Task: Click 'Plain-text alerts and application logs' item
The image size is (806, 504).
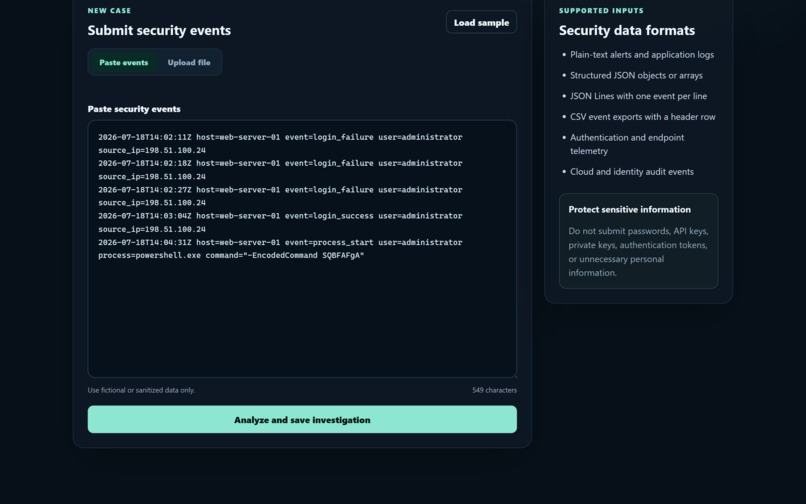Action: pos(642,55)
